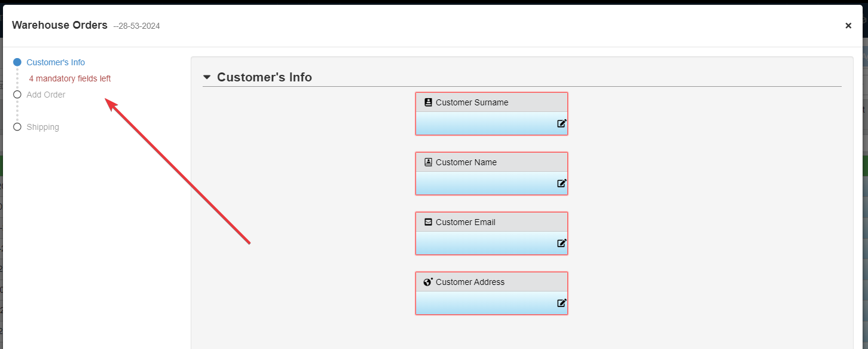Select the Customer's Info step circle

tap(17, 62)
